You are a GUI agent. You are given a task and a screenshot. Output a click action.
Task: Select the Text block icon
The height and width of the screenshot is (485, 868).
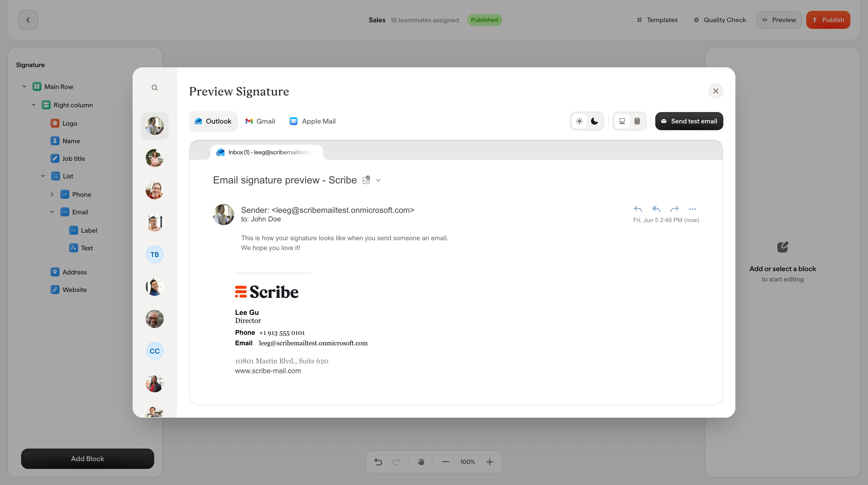73,248
